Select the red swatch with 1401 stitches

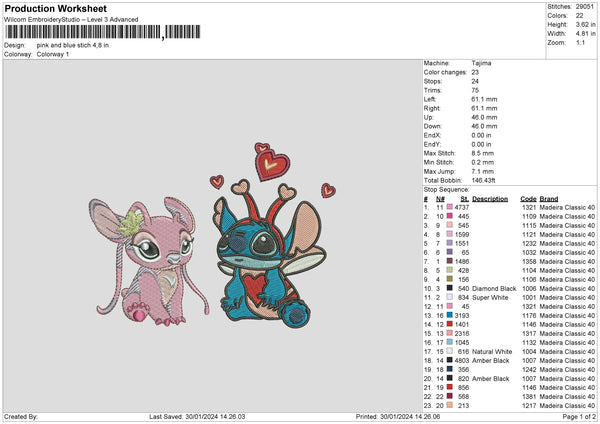450,325
